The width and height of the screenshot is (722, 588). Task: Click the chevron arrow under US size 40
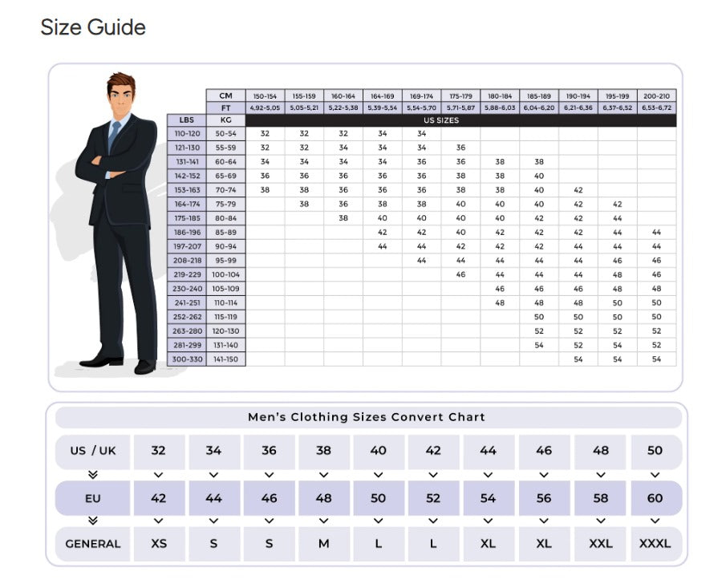[x=379, y=475]
